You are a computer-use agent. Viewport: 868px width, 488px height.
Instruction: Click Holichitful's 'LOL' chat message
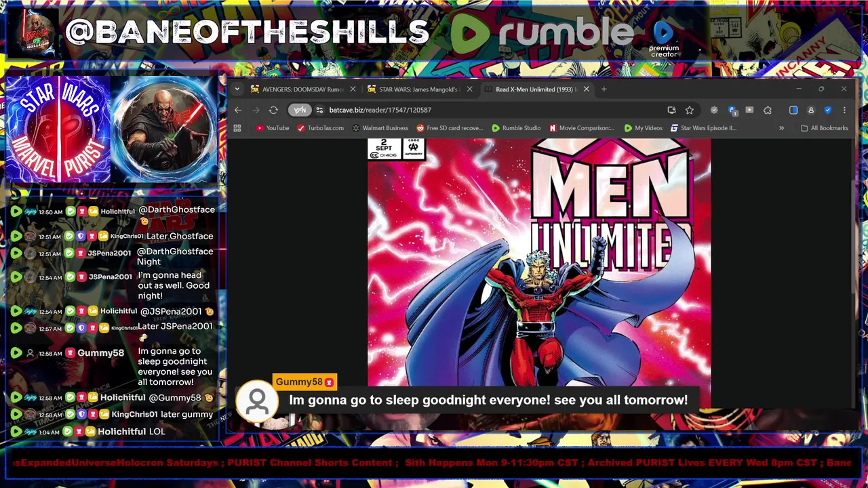coord(157,431)
